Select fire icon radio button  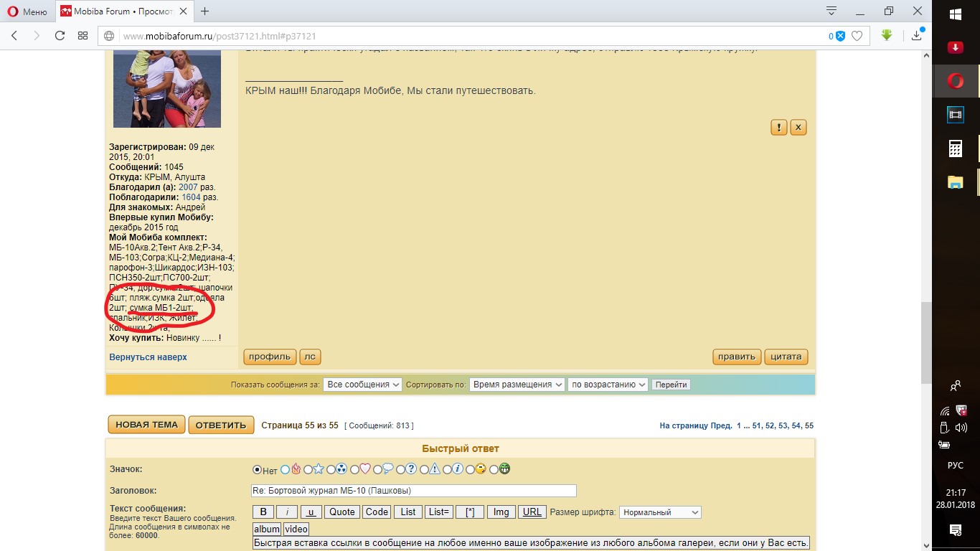click(286, 470)
